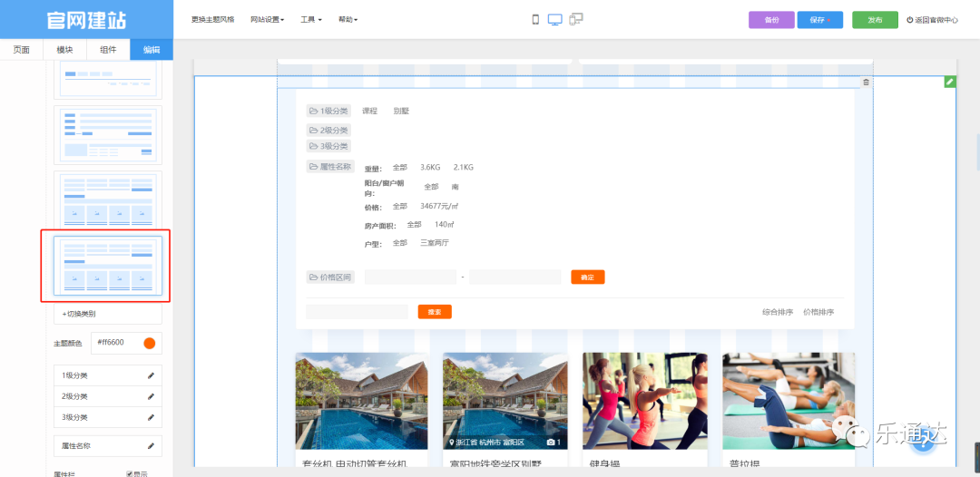Screen dimensions: 980x477
Task: Select the third layout thumbnail with image grid
Action: [107, 200]
